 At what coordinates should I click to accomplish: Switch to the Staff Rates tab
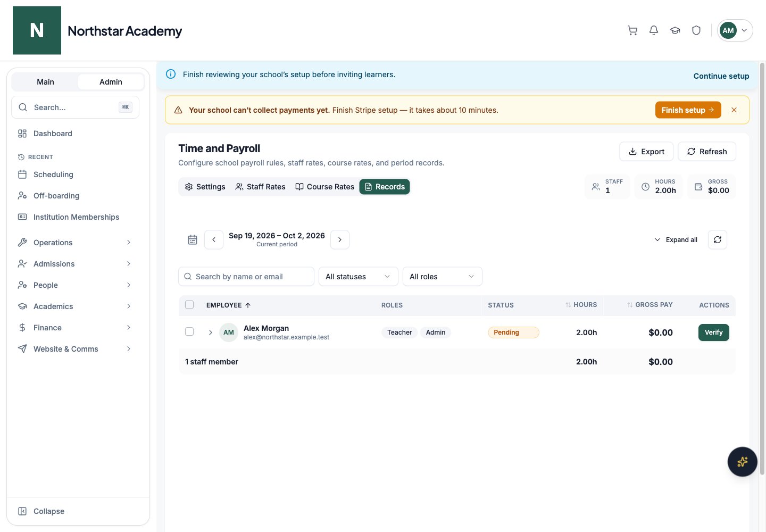(261, 187)
